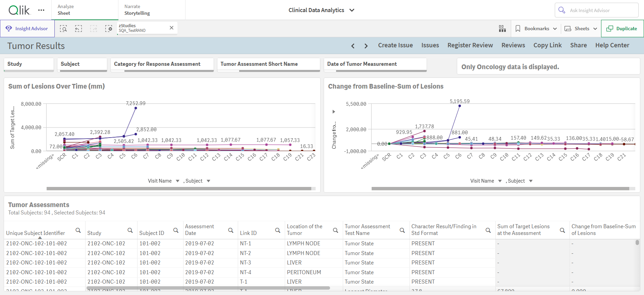The image size is (644, 295).
Task: Click the table vertical scrollbar thumb
Action: (x=637, y=242)
